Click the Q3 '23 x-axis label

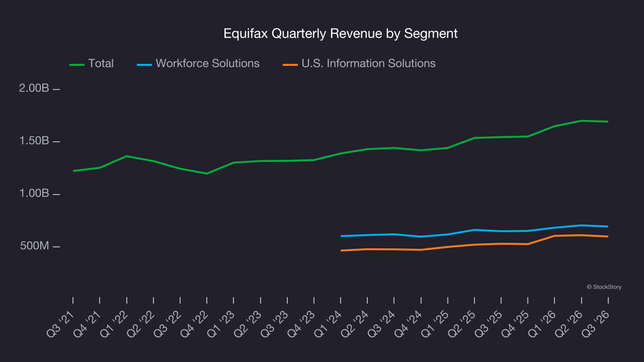tap(275, 323)
